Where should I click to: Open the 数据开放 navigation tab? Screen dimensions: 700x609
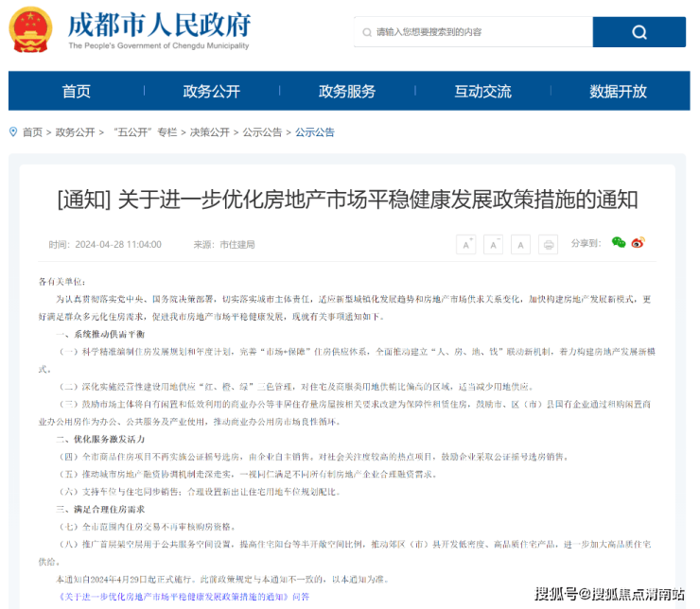618,91
